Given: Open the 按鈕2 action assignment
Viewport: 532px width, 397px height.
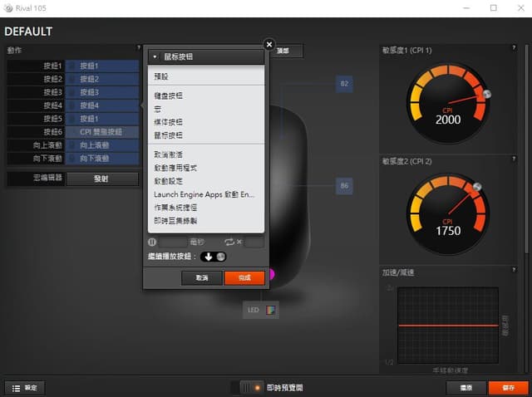Looking at the screenshot, I should (x=102, y=79).
